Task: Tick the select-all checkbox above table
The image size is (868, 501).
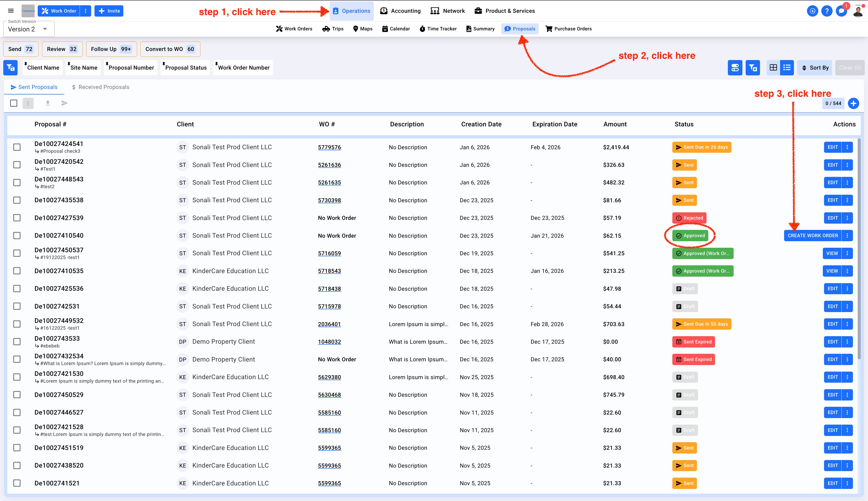Action: click(x=14, y=103)
